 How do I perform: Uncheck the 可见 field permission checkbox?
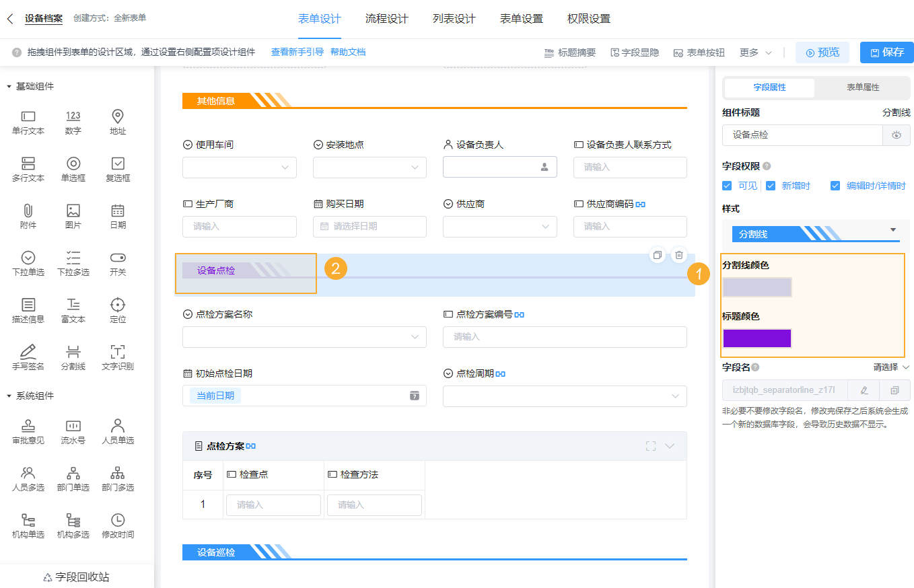pyautogui.click(x=728, y=186)
